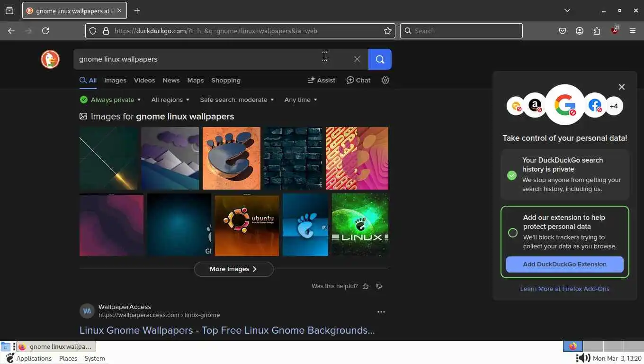The width and height of the screenshot is (644, 364).
Task: Open a new tab with the plus
Action: (x=137, y=11)
